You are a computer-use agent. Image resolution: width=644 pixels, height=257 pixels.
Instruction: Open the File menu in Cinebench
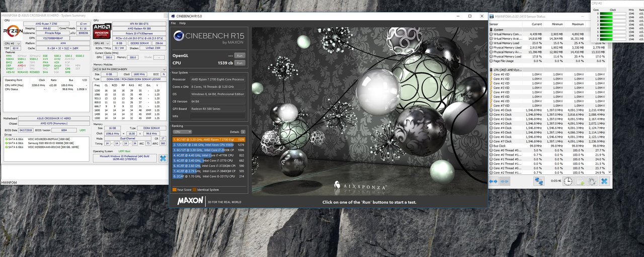click(173, 23)
